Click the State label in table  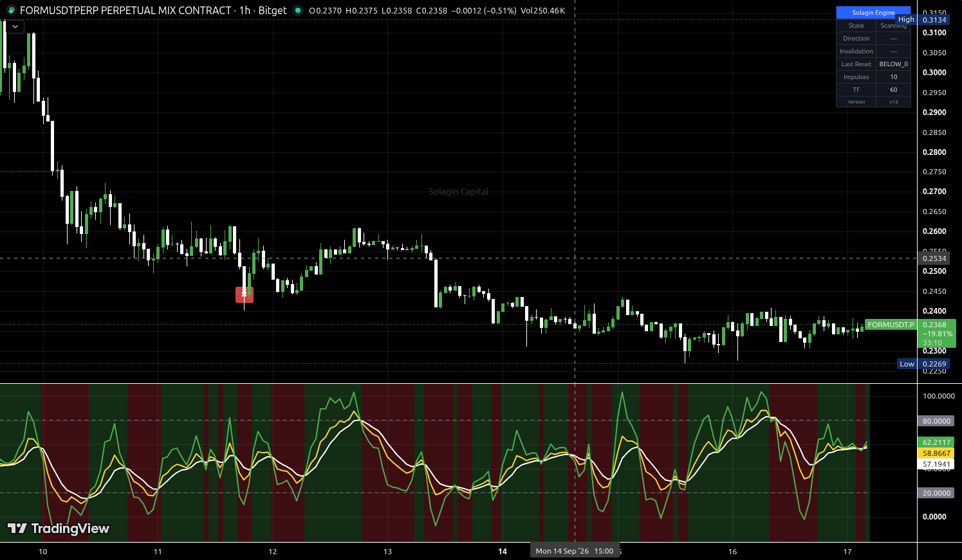[856, 26]
